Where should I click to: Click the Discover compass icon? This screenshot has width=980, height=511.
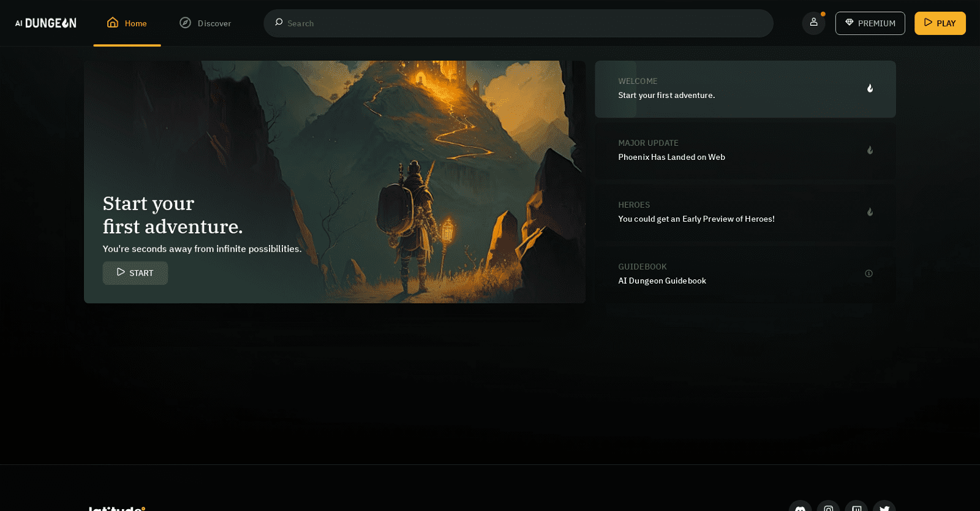pyautogui.click(x=185, y=23)
